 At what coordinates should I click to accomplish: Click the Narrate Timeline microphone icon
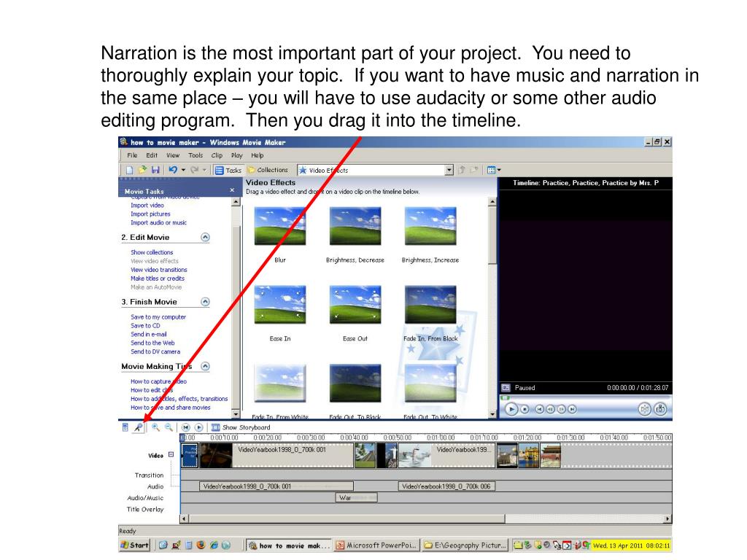[138, 427]
